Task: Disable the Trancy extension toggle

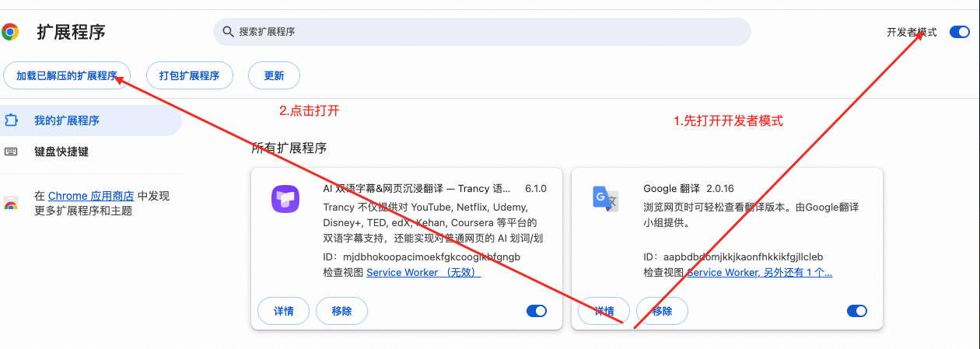Action: coord(537,311)
